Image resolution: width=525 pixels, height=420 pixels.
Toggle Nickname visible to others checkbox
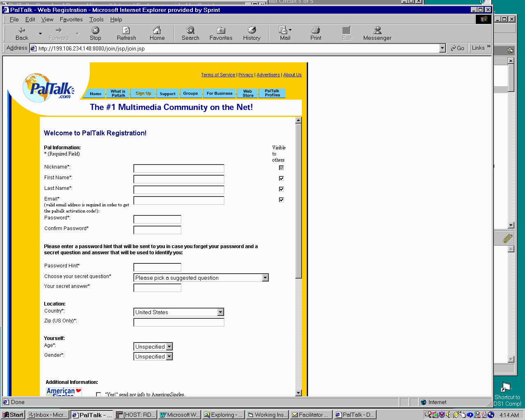(281, 168)
